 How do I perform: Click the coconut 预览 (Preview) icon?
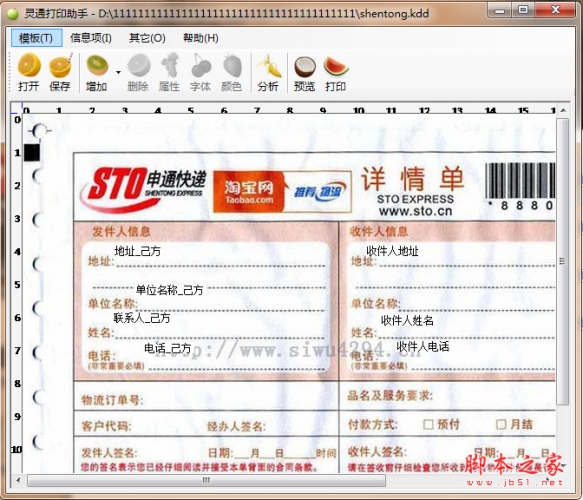tap(305, 67)
